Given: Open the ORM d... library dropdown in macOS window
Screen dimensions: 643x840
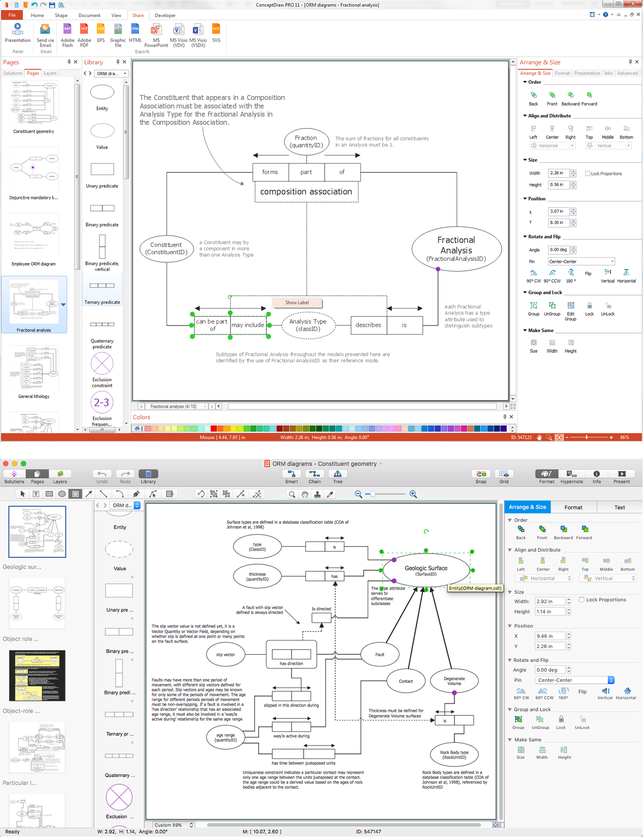Looking at the screenshot, I should (x=125, y=505).
